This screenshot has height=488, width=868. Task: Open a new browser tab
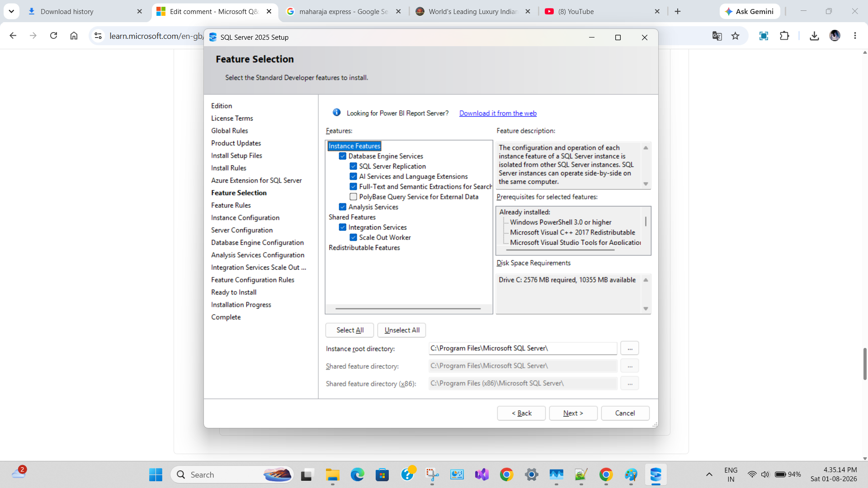click(678, 12)
